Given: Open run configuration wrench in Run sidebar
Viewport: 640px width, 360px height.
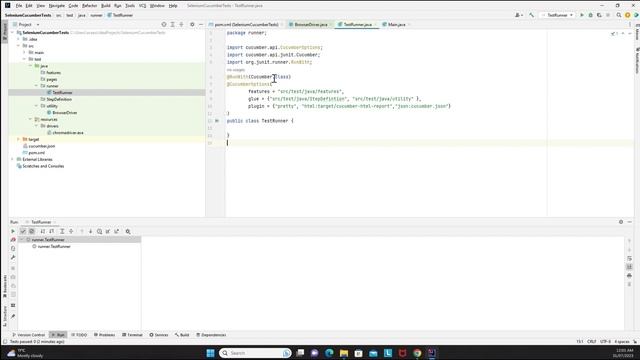Looking at the screenshot, I should tap(13, 258).
